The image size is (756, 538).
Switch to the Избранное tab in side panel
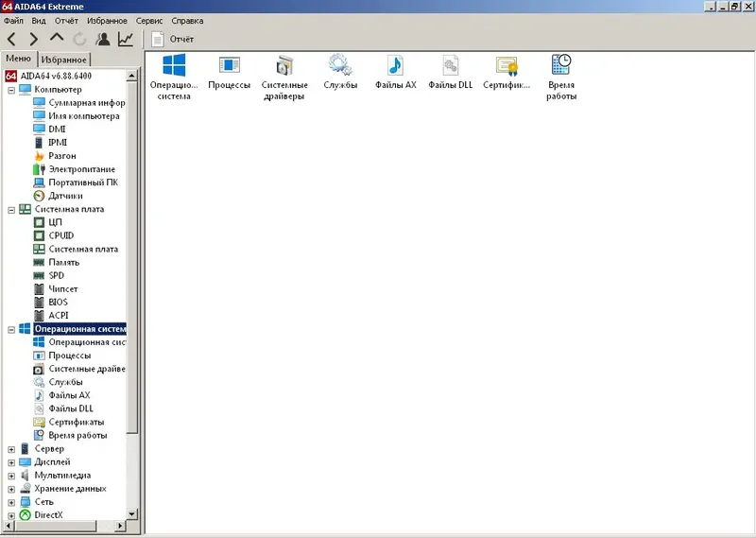click(x=63, y=60)
